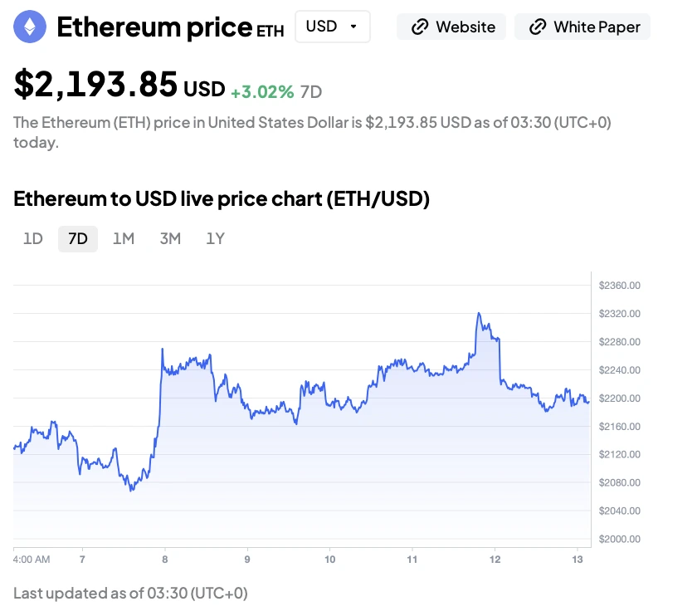
Task: Show the 1M price chart
Action: coord(124,239)
